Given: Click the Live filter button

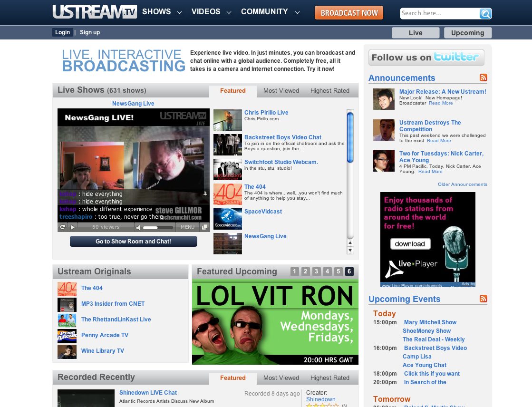Looking at the screenshot, I should pos(416,33).
